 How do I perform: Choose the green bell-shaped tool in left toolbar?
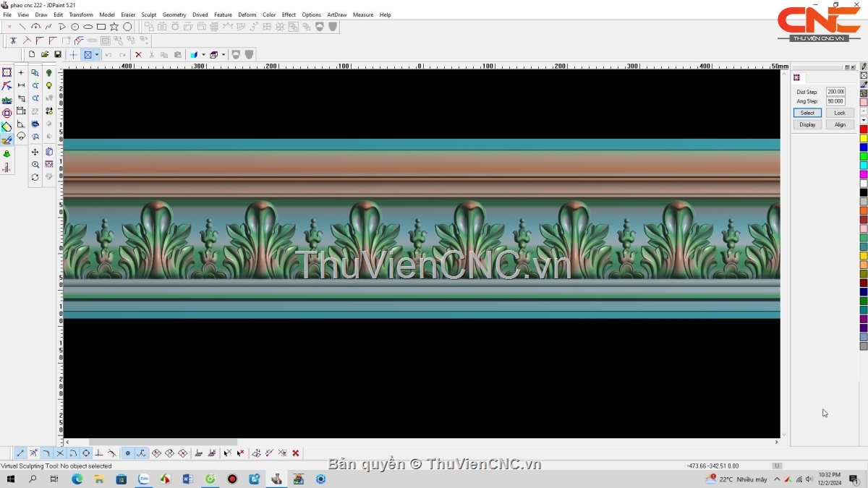(x=7, y=154)
